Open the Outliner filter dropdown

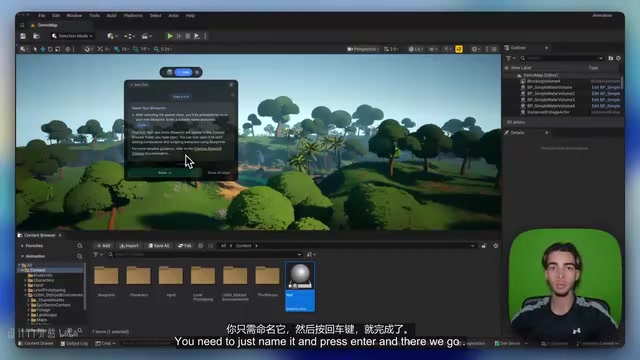coord(511,58)
